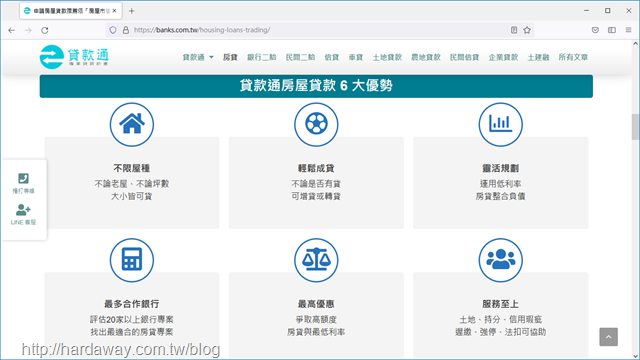Go to 農地貸款 page
Screen dimensions: 640x360
[426, 57]
